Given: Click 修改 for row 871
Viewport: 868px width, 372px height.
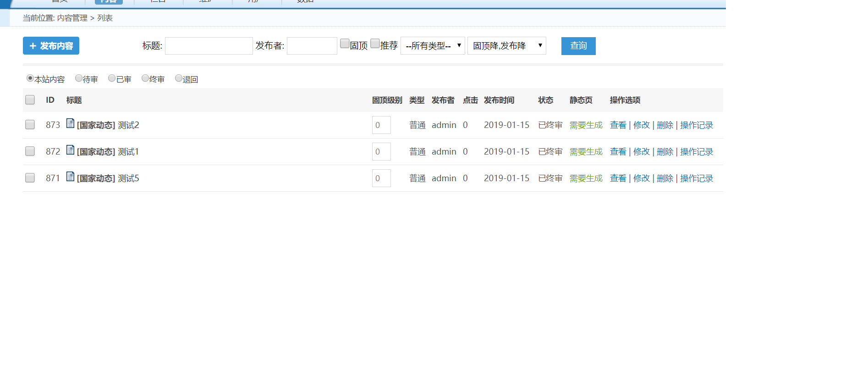Looking at the screenshot, I should (x=642, y=178).
